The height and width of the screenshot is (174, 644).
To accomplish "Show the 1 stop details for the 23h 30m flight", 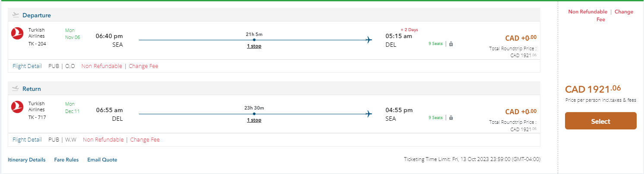I will 254,120.
